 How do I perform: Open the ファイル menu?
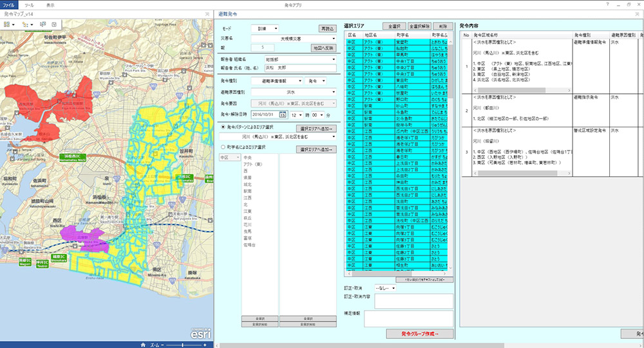[9, 5]
